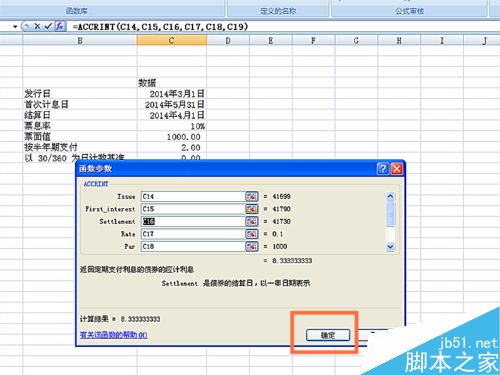Image resolution: width=500 pixels, height=375 pixels.
Task: Select column I header
Action: [442, 41]
